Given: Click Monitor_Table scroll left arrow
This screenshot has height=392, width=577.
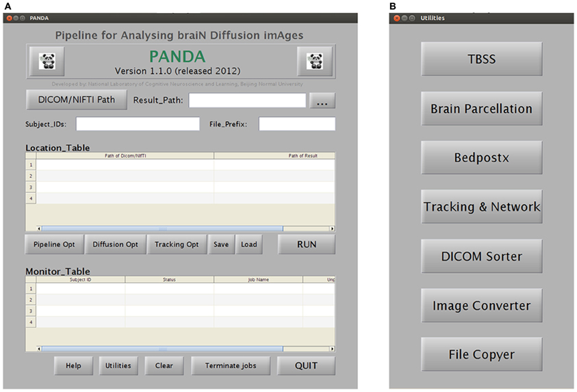Looking at the screenshot, I should 39,349.
